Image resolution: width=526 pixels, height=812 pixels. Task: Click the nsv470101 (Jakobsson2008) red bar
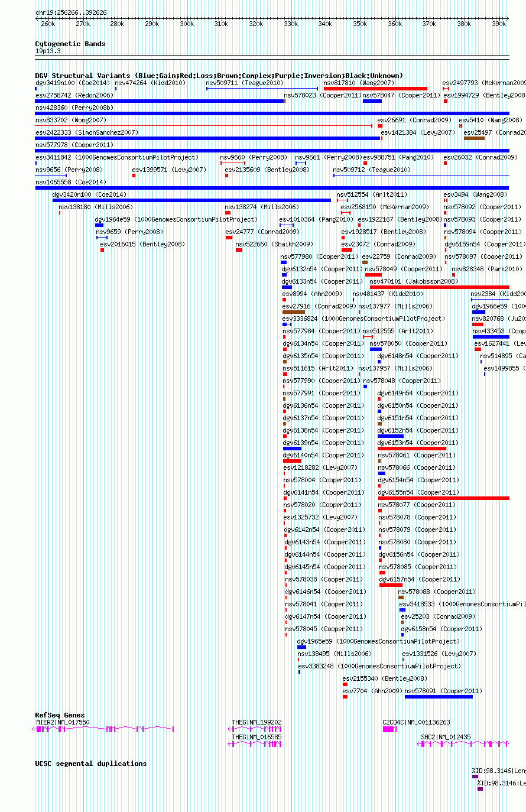click(440, 287)
